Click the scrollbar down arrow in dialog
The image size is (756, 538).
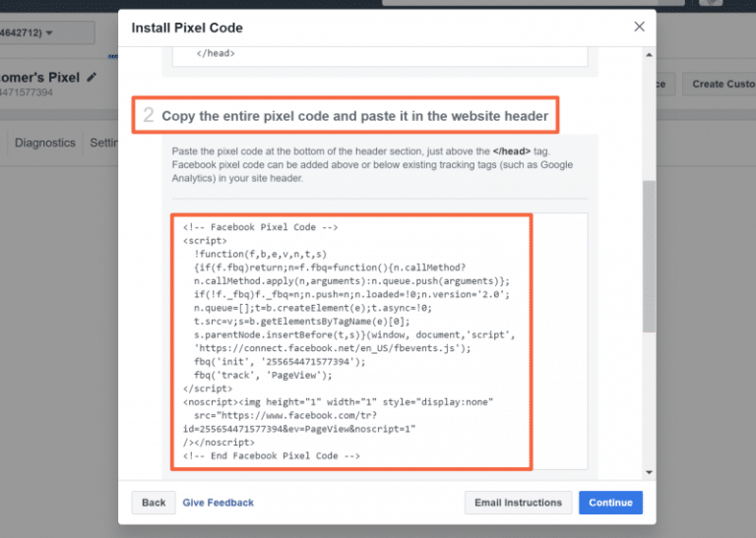649,472
